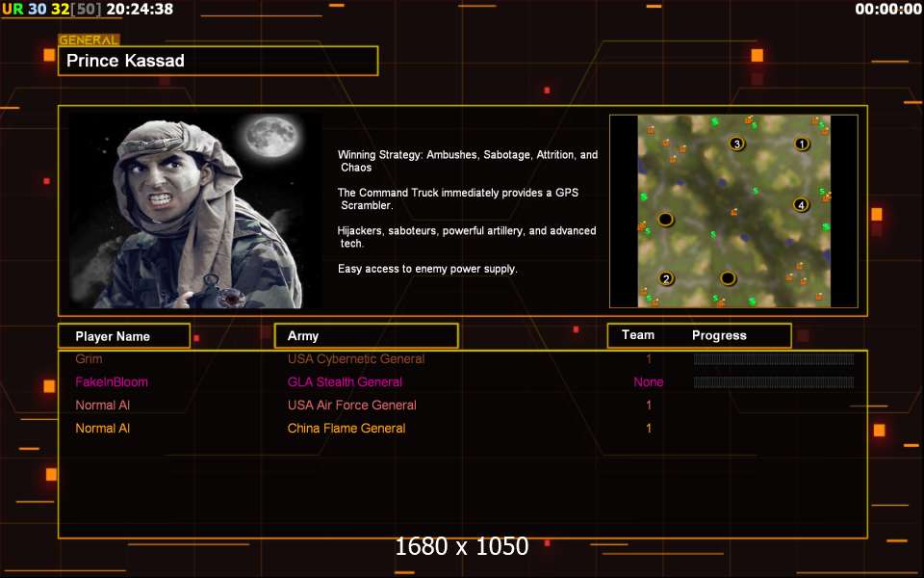Click the moon in the general's portrait
This screenshot has height=578, width=924.
click(271, 136)
